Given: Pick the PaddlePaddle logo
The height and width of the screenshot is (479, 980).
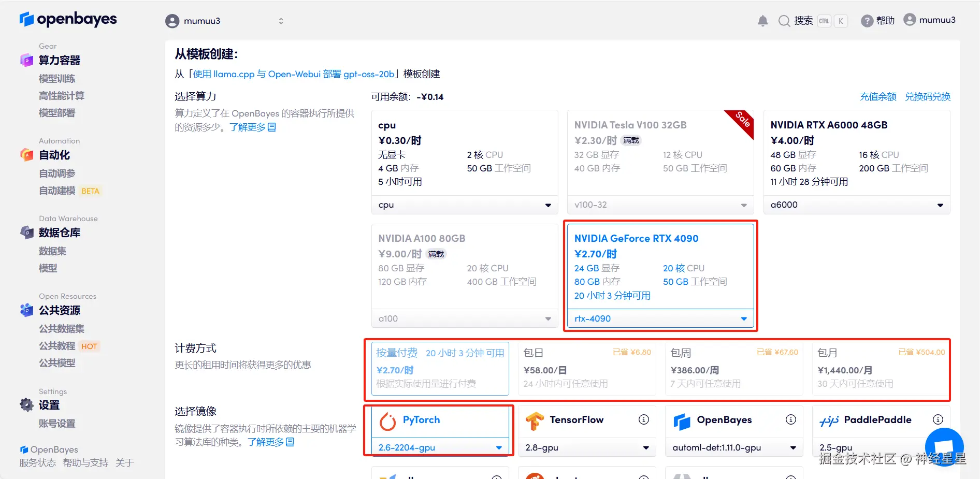Looking at the screenshot, I should 829,422.
